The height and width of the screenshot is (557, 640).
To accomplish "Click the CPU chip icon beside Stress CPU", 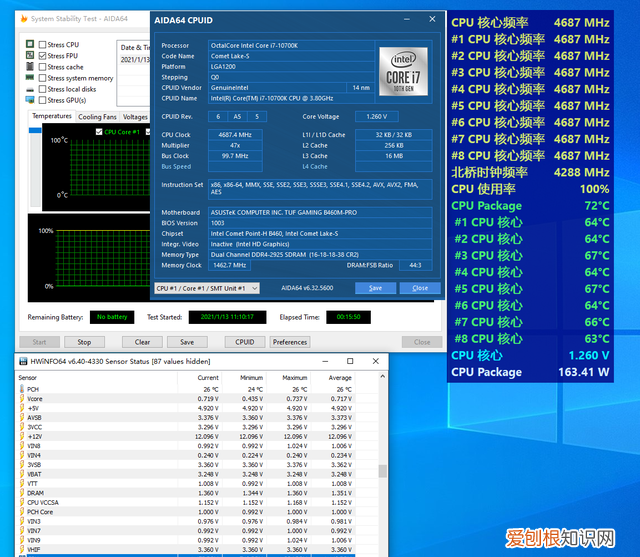I will point(30,44).
